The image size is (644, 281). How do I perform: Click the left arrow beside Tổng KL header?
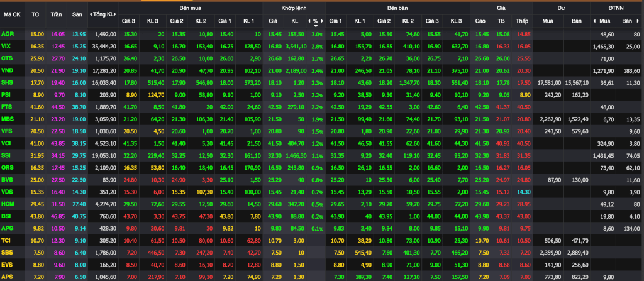[x=91, y=14]
